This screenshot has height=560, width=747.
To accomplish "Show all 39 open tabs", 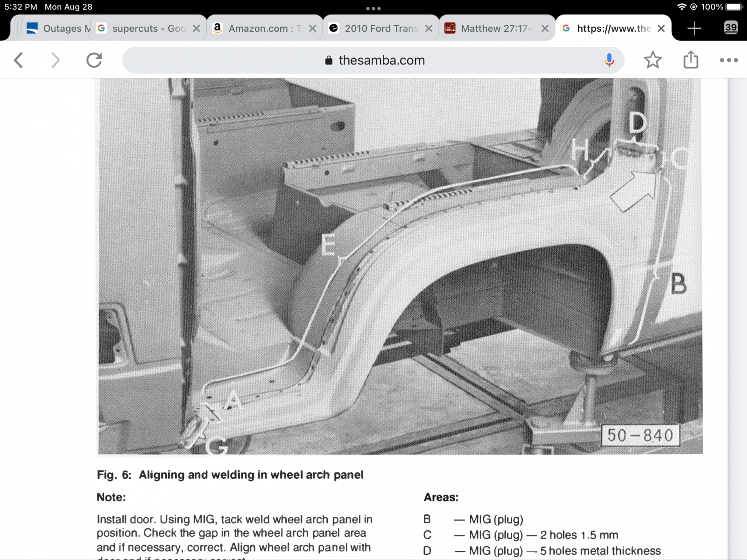I will pos(731,28).
